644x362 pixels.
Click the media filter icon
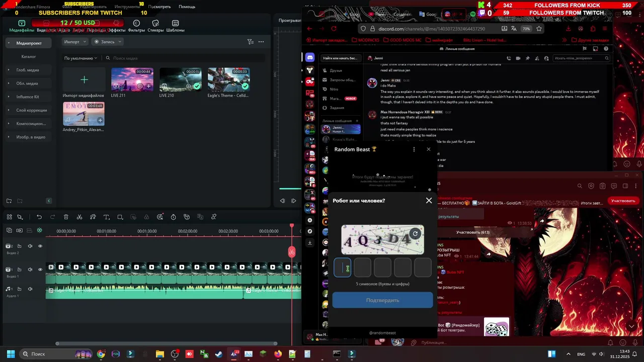[x=250, y=42]
